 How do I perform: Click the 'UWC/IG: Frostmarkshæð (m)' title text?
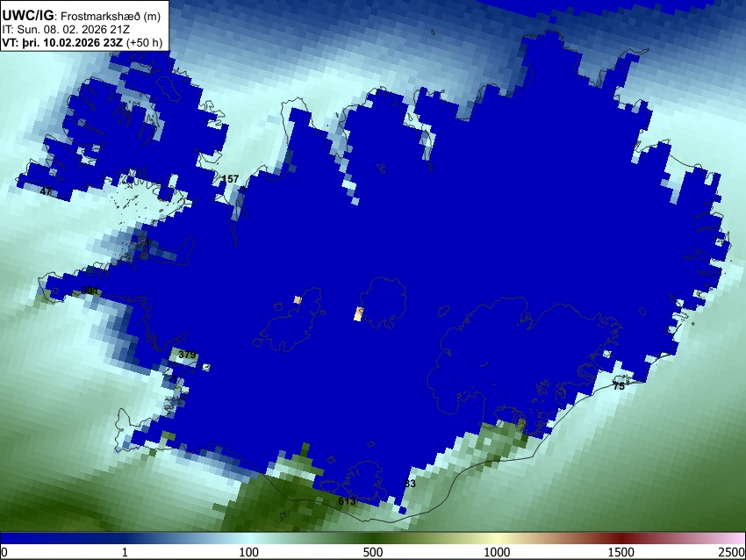coord(82,16)
